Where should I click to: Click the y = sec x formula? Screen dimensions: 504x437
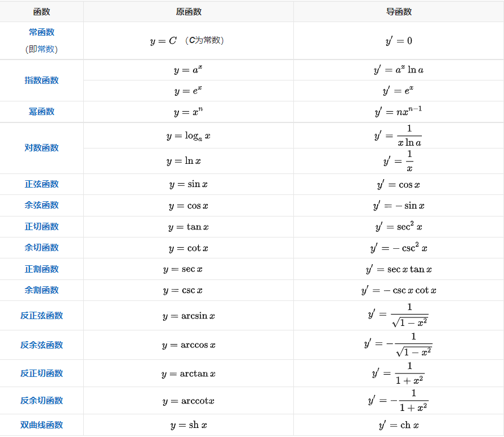pos(183,269)
